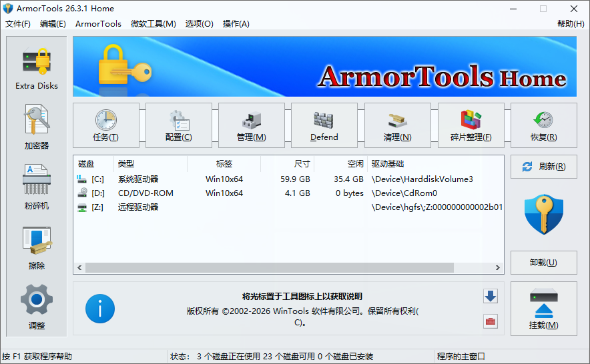Click the disk list scroll left arrow

(x=79, y=268)
